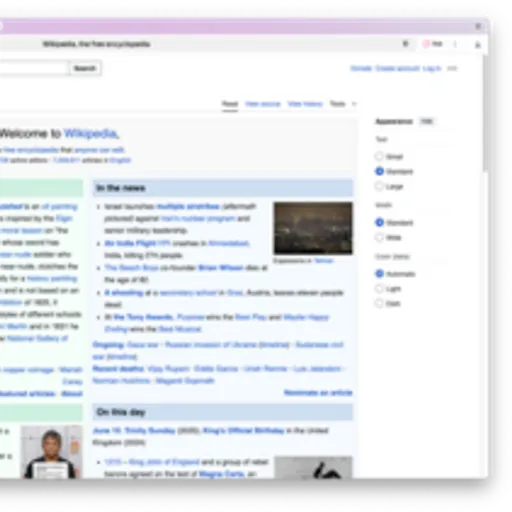The image size is (512, 512).
Task: Choose the Light color theme option
Action: [x=379, y=289]
